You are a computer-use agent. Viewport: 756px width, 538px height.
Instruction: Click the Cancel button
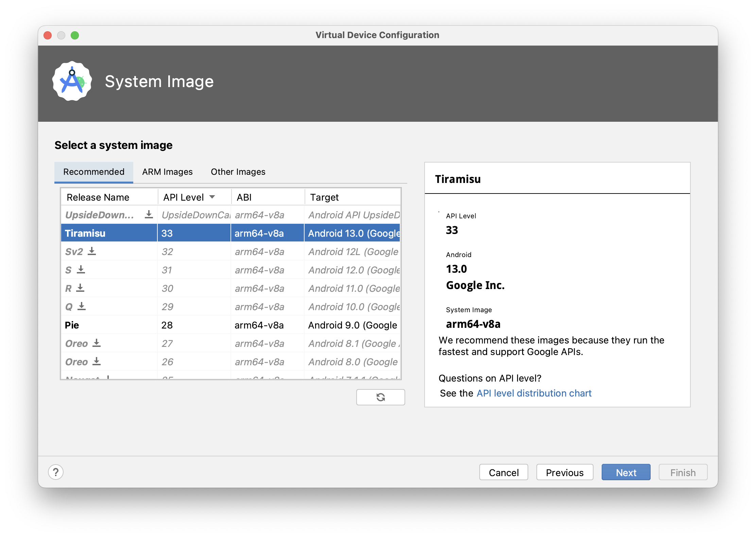click(503, 472)
